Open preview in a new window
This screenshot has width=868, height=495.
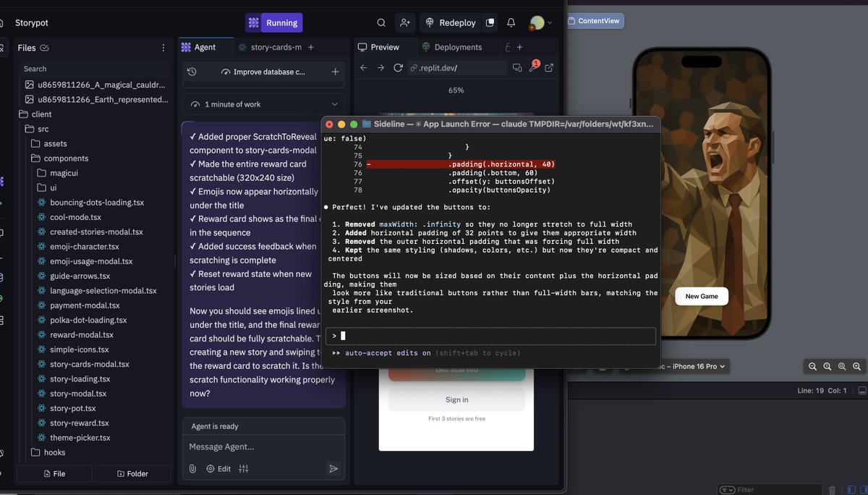550,68
